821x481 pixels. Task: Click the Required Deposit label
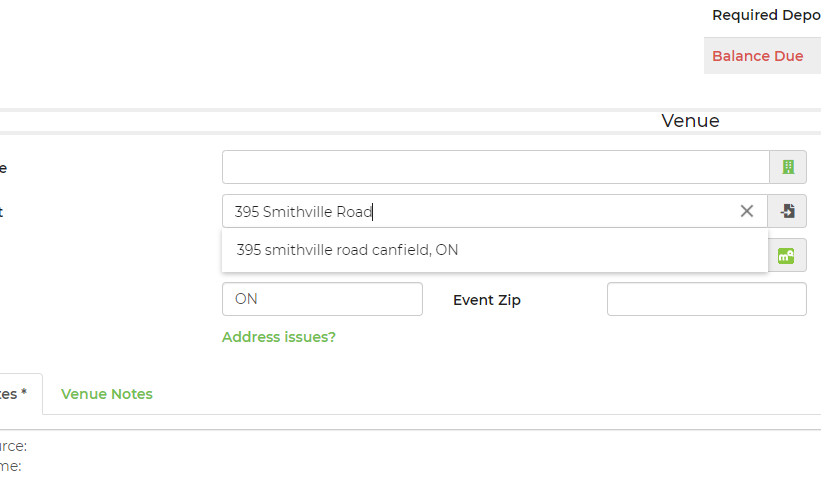[x=765, y=15]
